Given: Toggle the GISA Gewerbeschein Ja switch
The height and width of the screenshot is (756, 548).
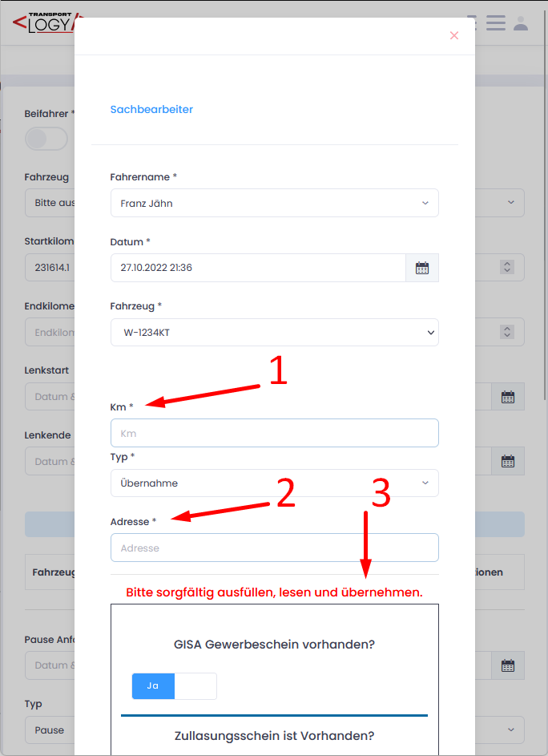Looking at the screenshot, I should 174,686.
